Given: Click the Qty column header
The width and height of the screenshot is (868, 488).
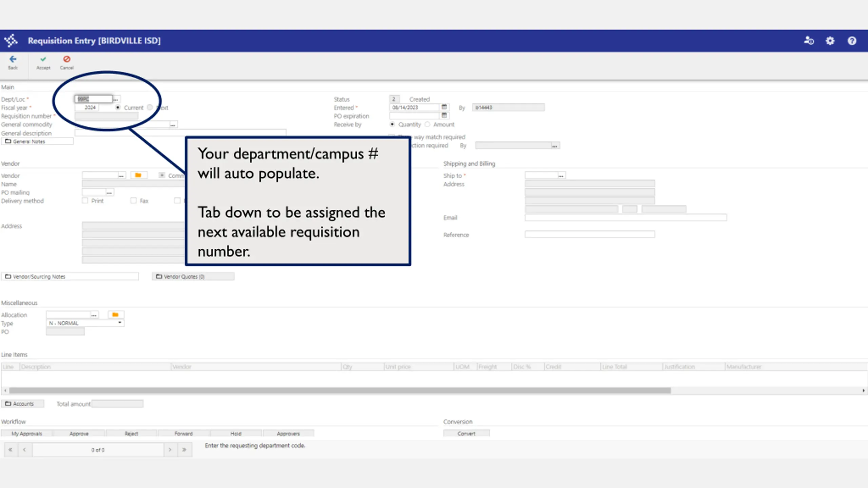Looking at the screenshot, I should tap(362, 367).
